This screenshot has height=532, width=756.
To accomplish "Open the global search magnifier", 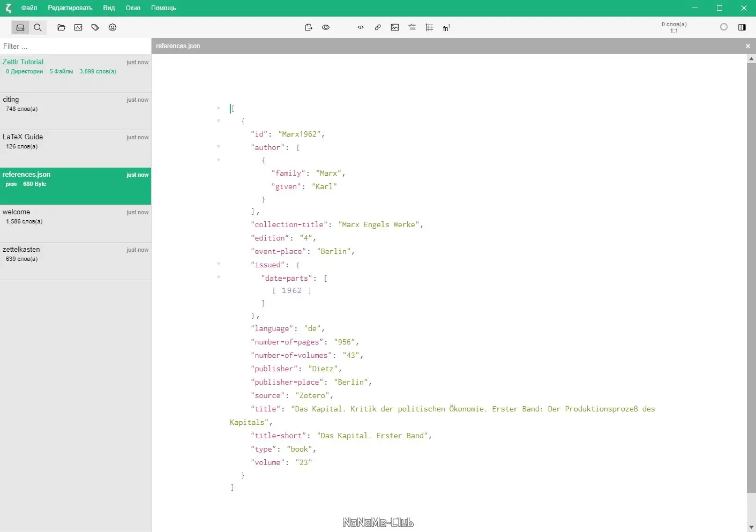I will coord(38,27).
